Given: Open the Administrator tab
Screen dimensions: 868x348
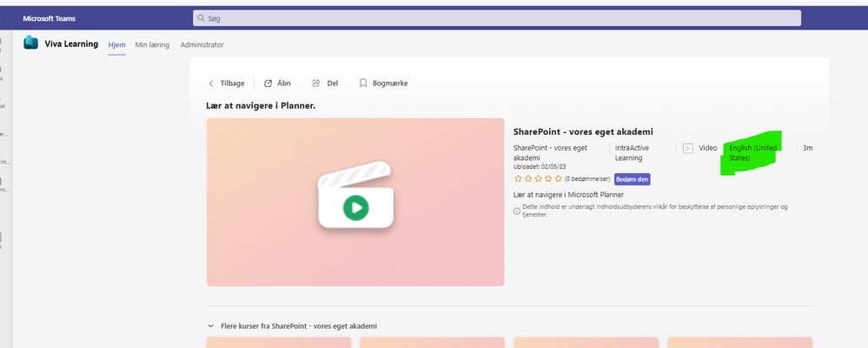Looking at the screenshot, I should coord(202,45).
